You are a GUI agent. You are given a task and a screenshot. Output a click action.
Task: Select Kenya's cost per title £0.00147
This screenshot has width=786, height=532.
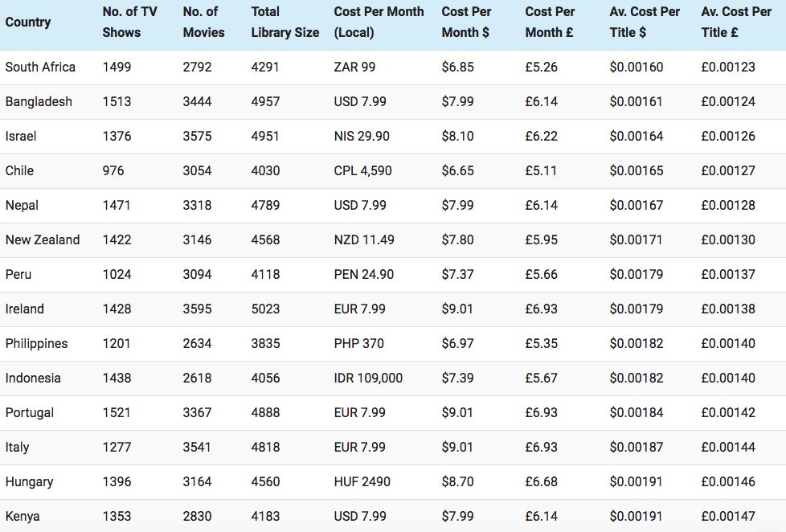coord(728,517)
